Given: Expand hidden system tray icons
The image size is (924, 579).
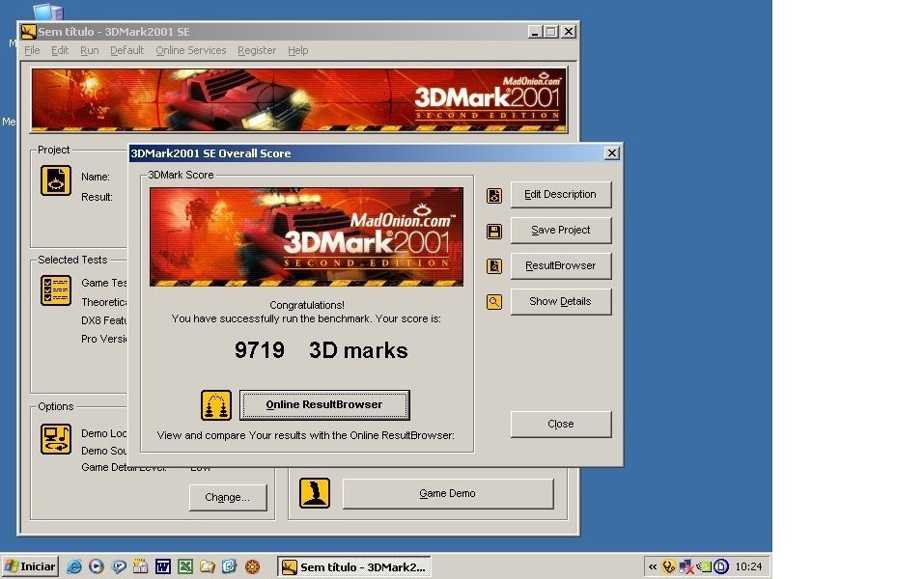Looking at the screenshot, I should (653, 566).
